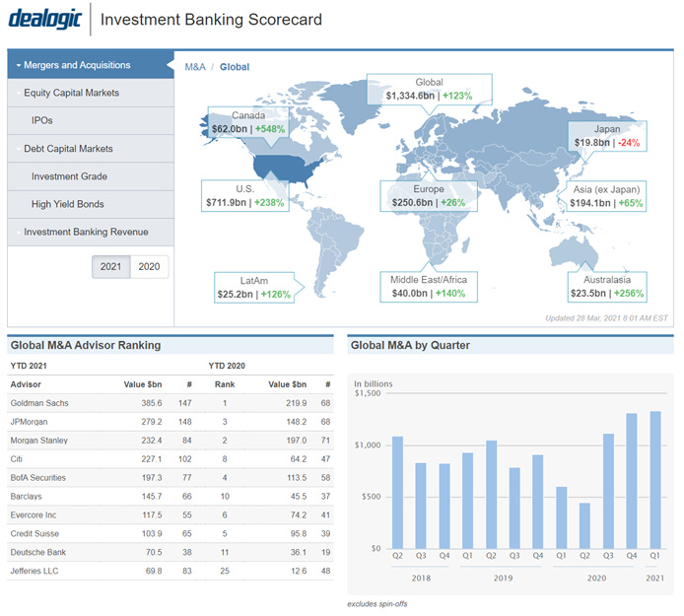Select IPOs in the sidebar
Image resolution: width=684 pixels, height=616 pixels.
(x=91, y=121)
